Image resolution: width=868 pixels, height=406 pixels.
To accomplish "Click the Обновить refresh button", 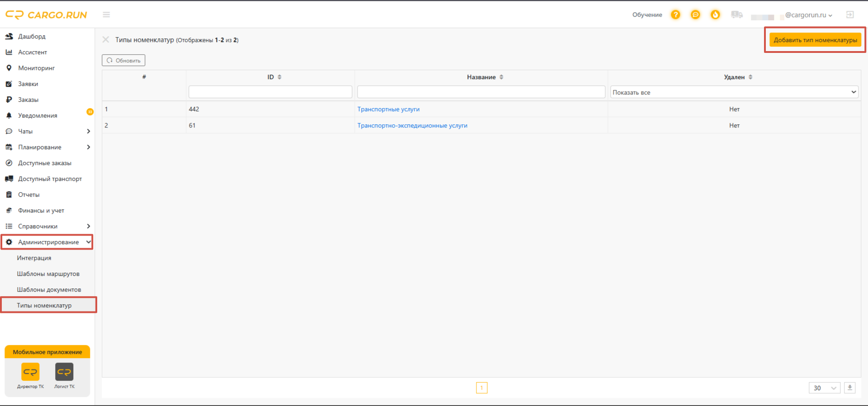I will (123, 60).
